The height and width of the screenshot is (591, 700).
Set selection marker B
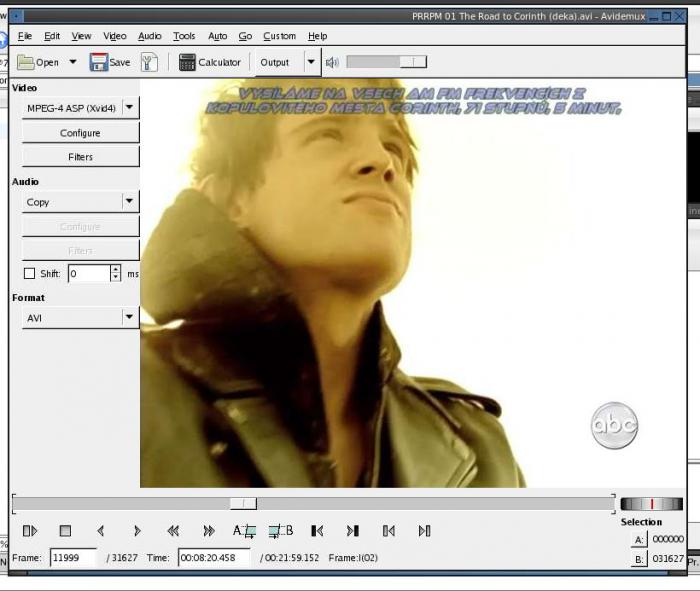pyautogui.click(x=281, y=531)
